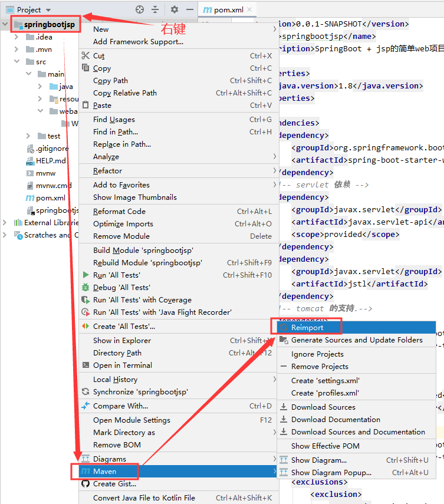
Task: Switch to the pom.xml editor tab
Action: (x=227, y=10)
